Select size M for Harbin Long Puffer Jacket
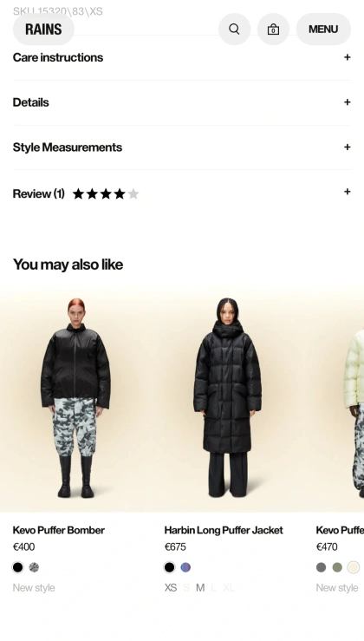Viewport: 364px width, 641px height. click(x=200, y=587)
